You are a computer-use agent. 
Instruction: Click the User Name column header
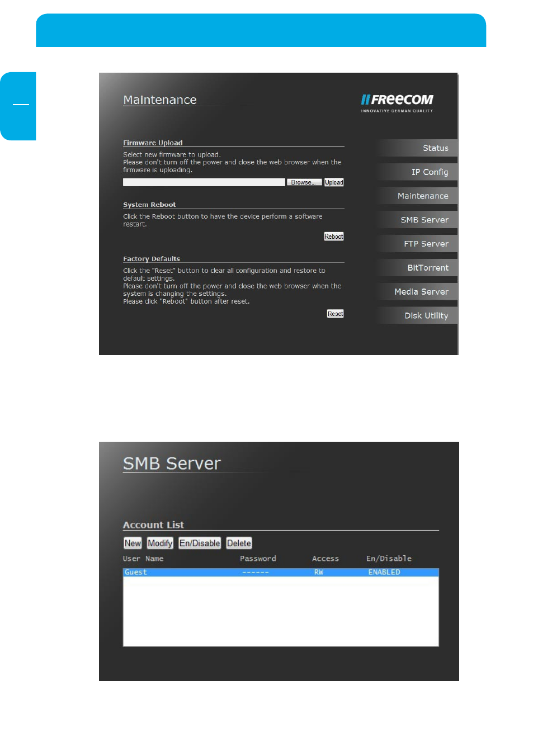tap(143, 559)
